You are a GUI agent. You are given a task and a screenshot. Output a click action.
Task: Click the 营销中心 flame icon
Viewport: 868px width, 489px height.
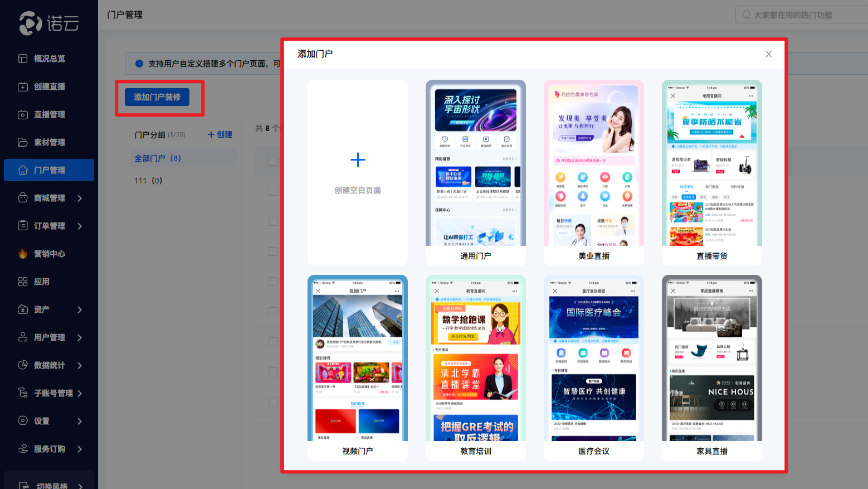click(x=23, y=254)
